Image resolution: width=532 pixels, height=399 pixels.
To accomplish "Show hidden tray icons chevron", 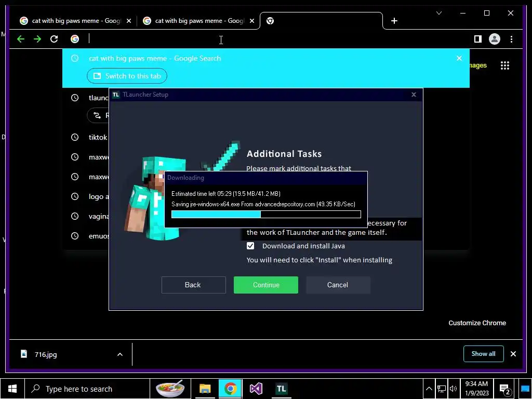I will (x=429, y=389).
